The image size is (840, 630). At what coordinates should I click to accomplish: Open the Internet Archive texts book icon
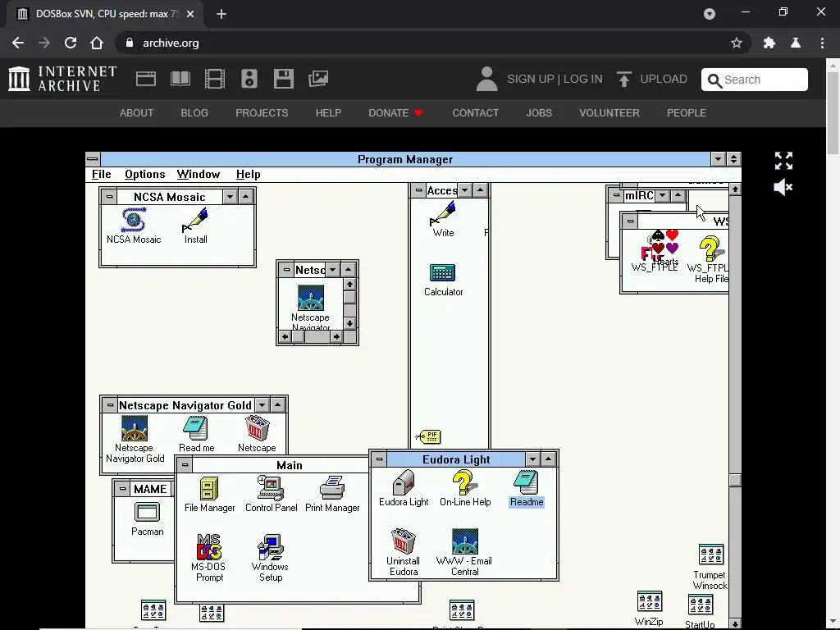point(180,79)
